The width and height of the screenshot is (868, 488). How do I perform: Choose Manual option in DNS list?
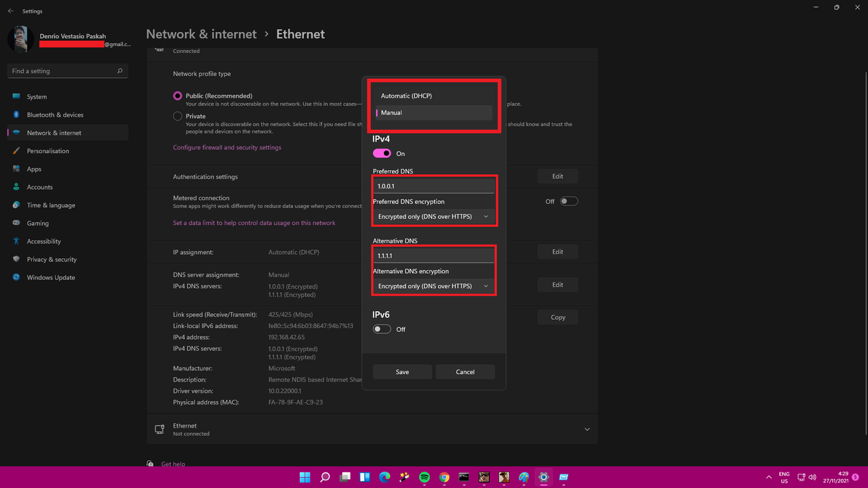pyautogui.click(x=433, y=113)
